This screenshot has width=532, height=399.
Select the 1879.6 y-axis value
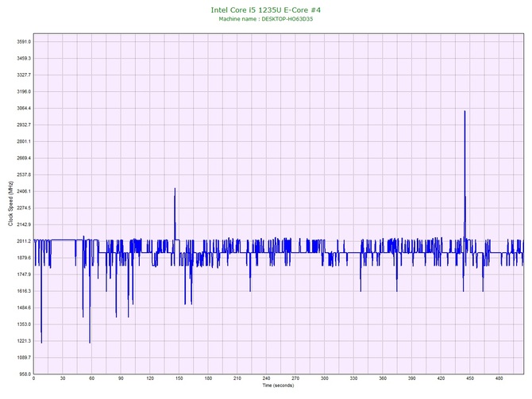(24, 258)
